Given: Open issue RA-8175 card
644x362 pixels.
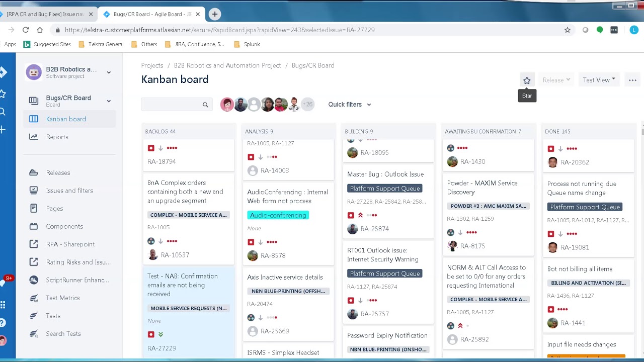Looking at the screenshot, I should [x=472, y=246].
